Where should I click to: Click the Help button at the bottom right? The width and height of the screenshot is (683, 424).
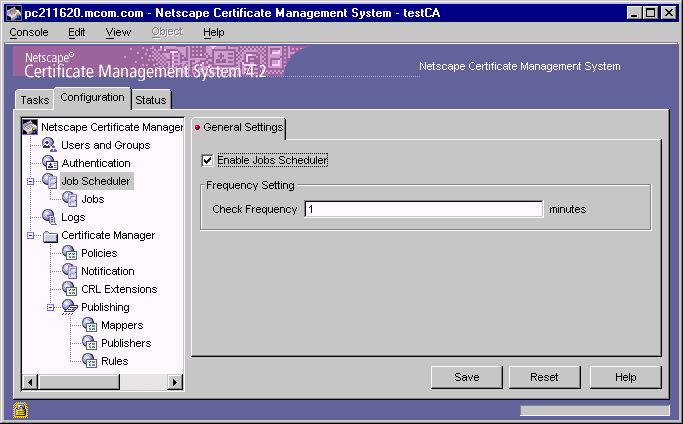click(626, 377)
